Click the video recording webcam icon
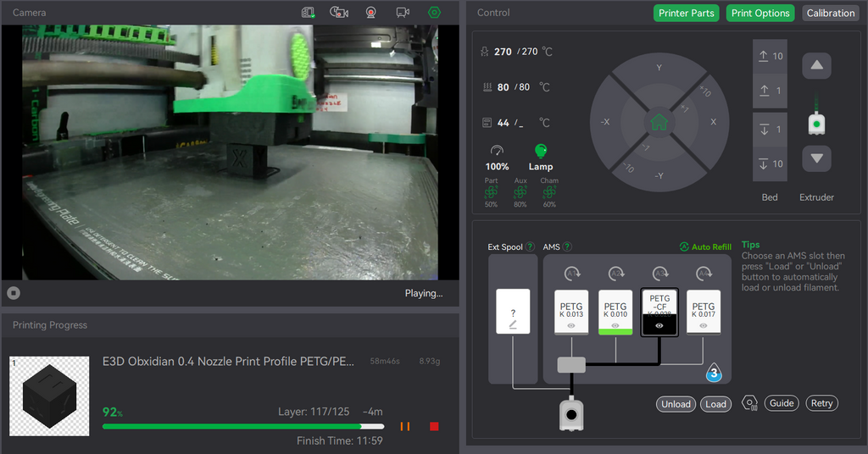Screen dimensions: 868x454 click(371, 12)
